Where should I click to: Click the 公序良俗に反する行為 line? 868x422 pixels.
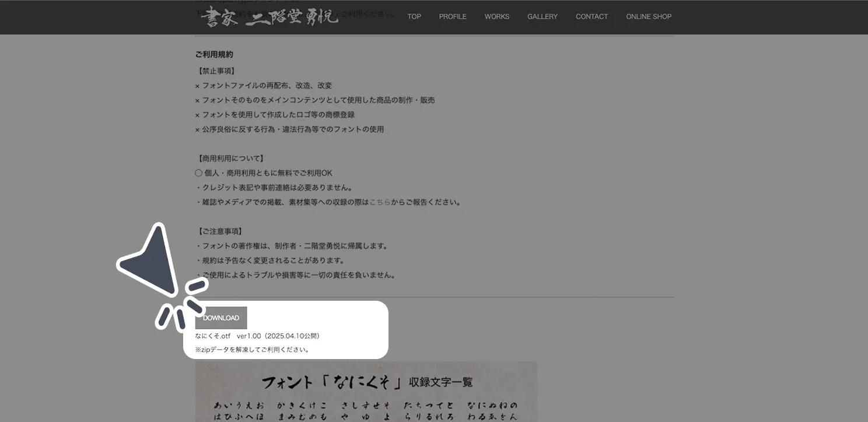click(x=289, y=129)
